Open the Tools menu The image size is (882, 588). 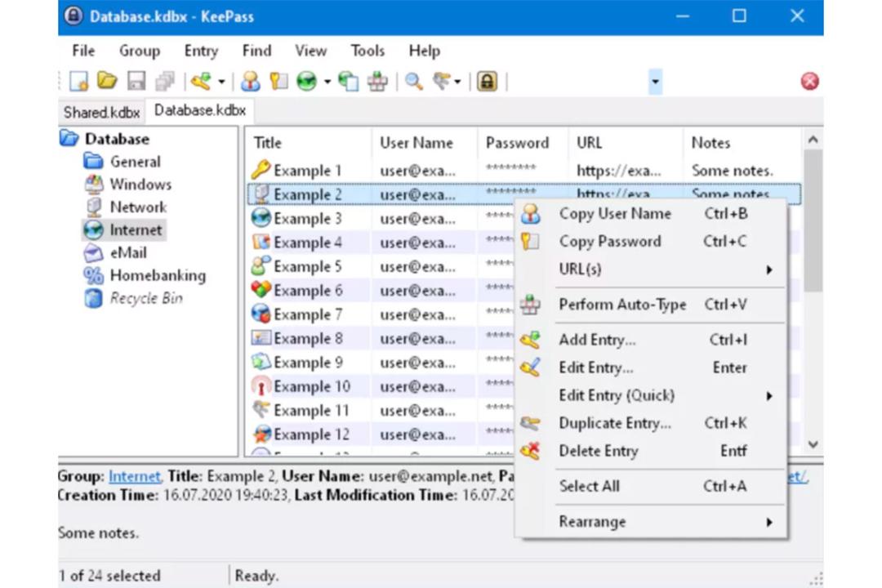[x=367, y=51]
